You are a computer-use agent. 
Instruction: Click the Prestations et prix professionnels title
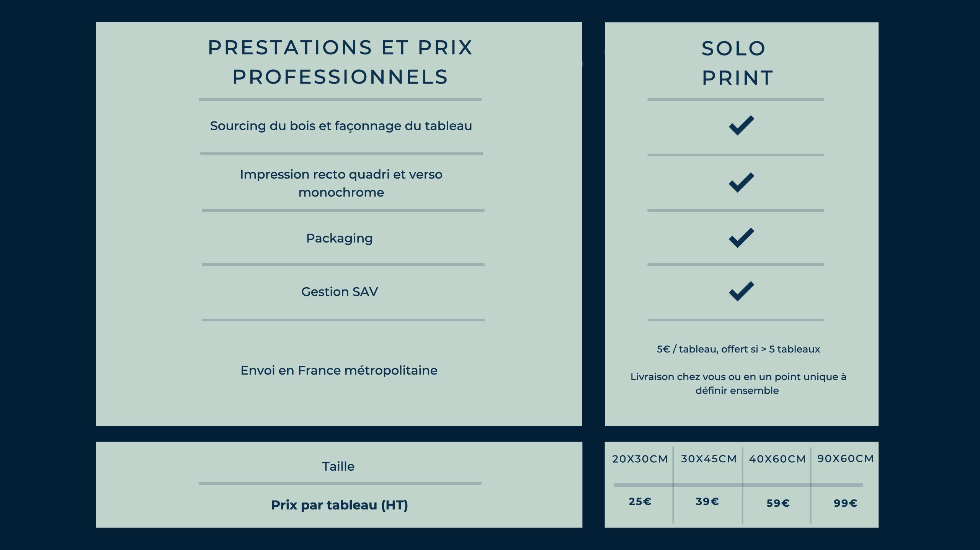pos(340,62)
